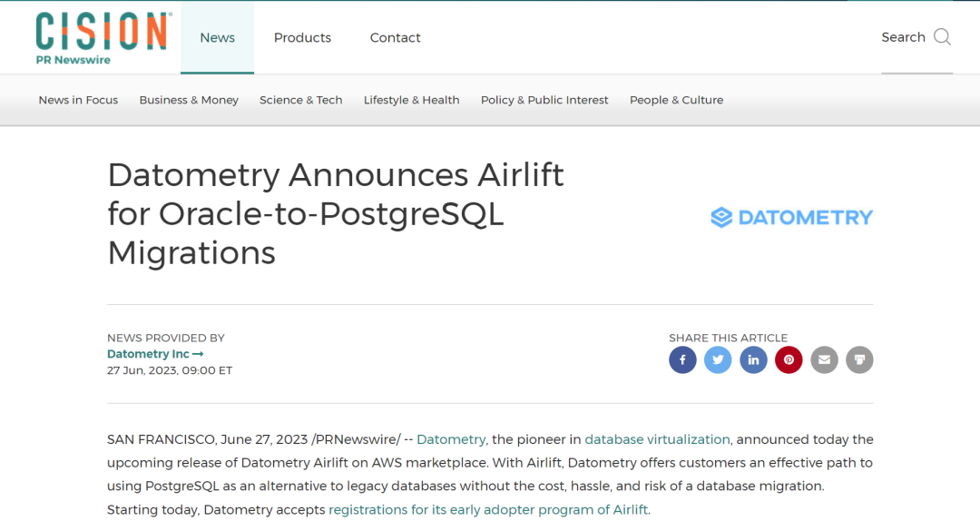The height and width of the screenshot is (531, 980).
Task: Open the Products menu
Action: click(302, 38)
